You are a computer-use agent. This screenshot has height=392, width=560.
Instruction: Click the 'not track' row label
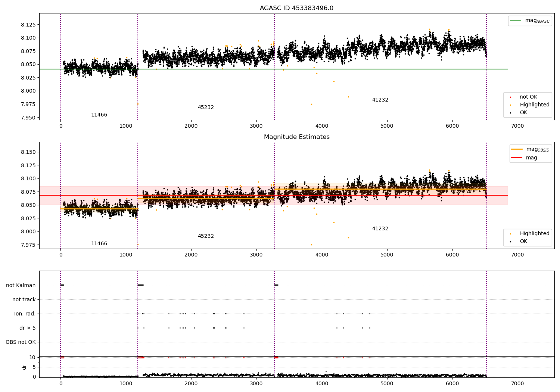tap(24, 300)
